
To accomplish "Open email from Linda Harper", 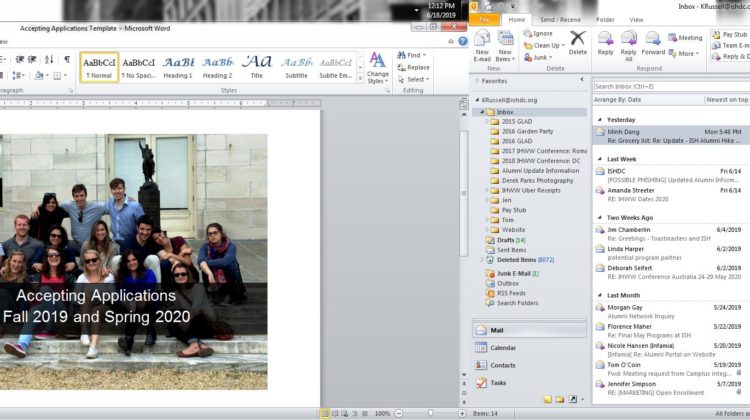I will (x=671, y=253).
